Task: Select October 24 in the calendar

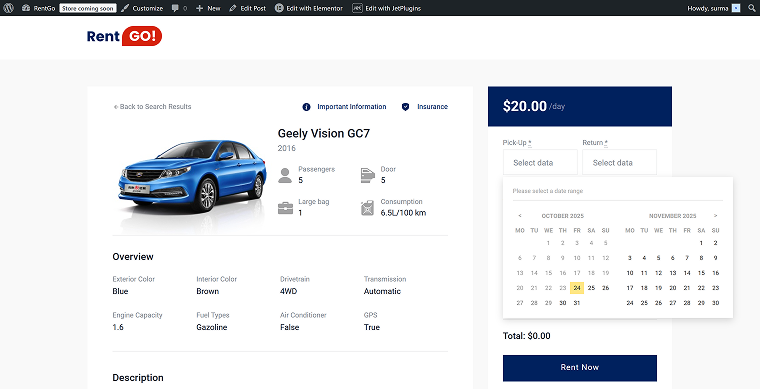Action: click(577, 288)
